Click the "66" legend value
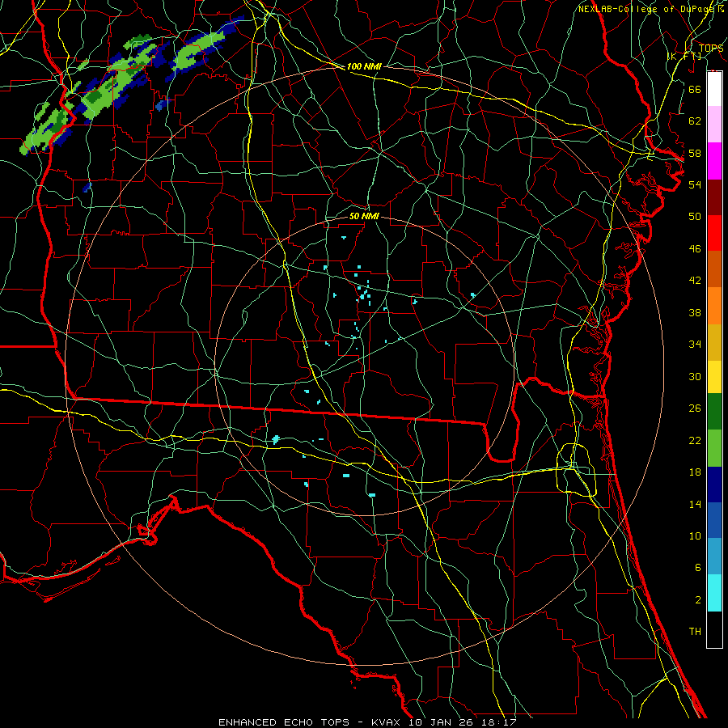The height and width of the screenshot is (728, 728). tap(695, 89)
